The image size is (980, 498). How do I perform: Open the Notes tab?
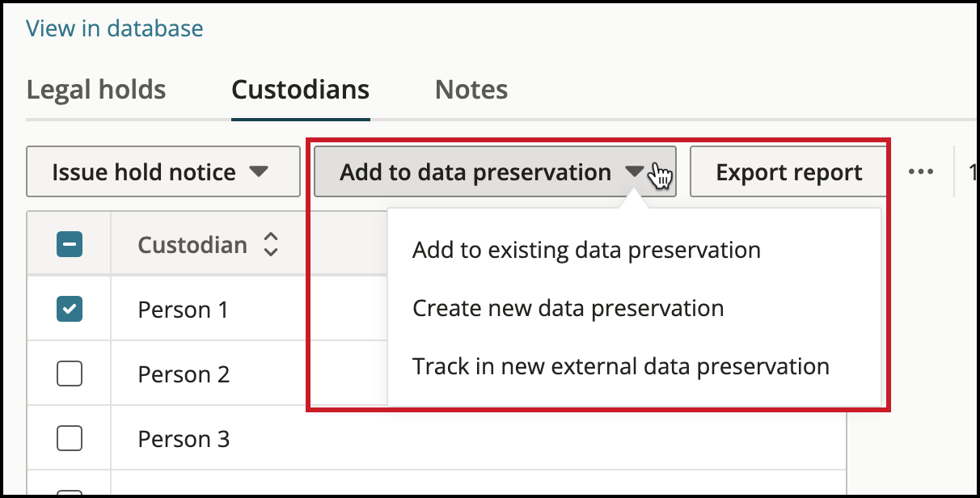[471, 89]
